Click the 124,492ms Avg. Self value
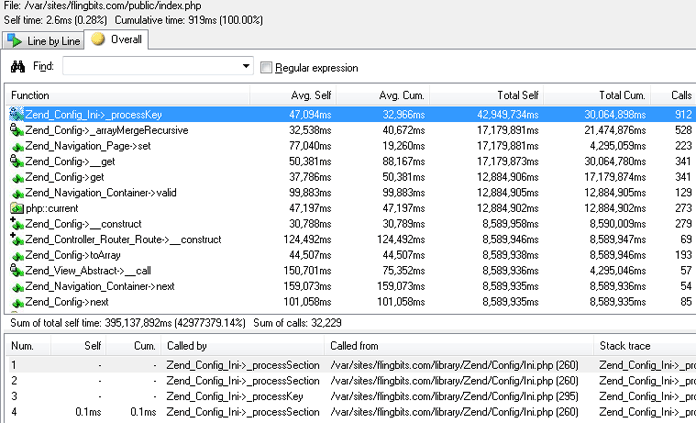 pyautogui.click(x=307, y=239)
